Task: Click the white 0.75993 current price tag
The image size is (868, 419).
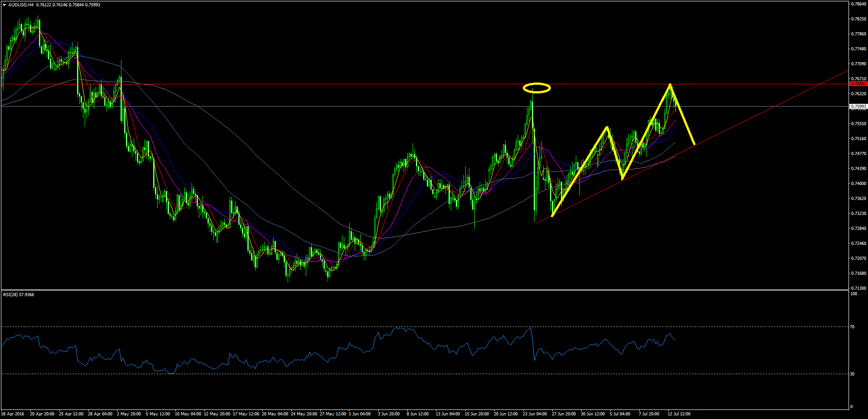Action: [x=858, y=106]
